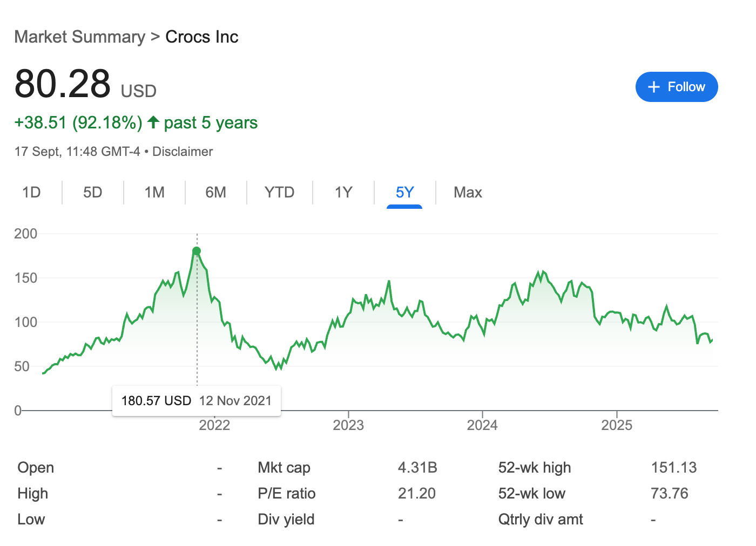756x546 pixels.
Task: Show the 1Y chart range
Action: (x=343, y=193)
